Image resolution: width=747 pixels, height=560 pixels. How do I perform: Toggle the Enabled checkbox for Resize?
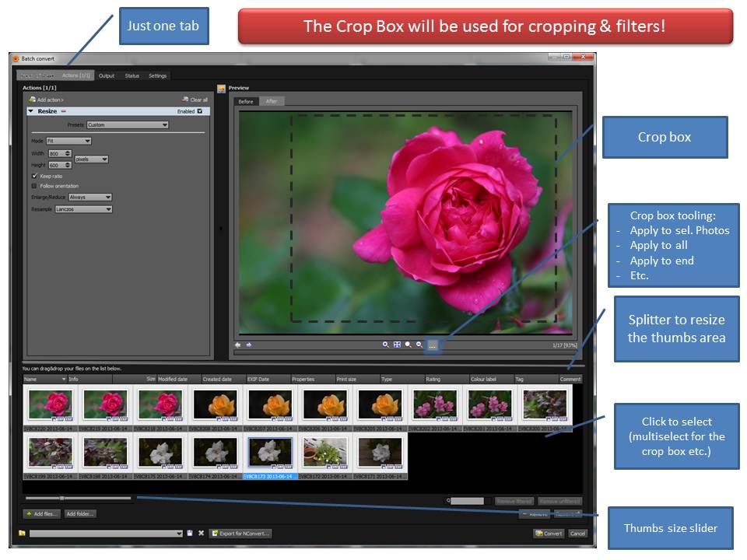click(x=200, y=111)
